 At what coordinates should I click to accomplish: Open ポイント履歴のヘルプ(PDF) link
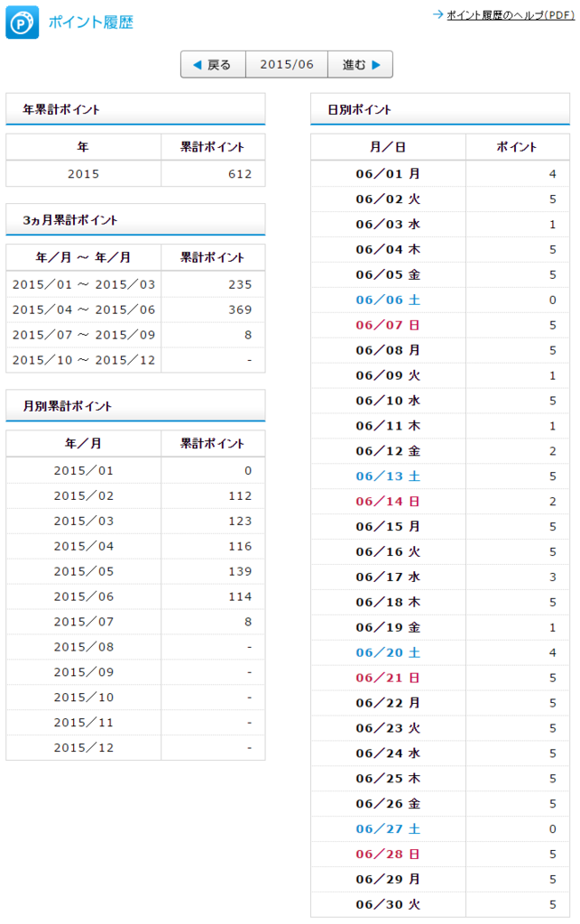511,14
